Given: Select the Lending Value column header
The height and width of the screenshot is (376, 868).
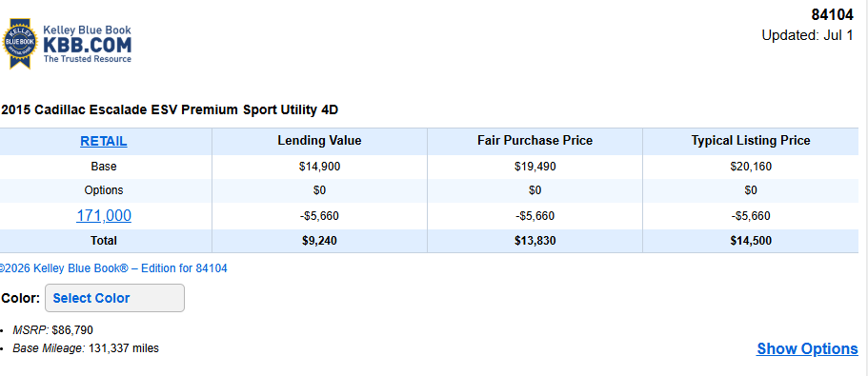Looking at the screenshot, I should tap(319, 141).
